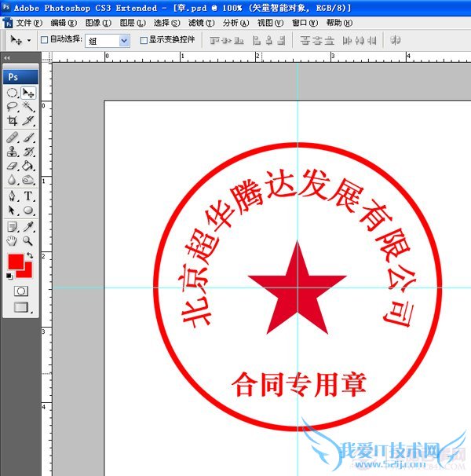Select the Eraser tool
471x476 pixels.
[x=12, y=166]
